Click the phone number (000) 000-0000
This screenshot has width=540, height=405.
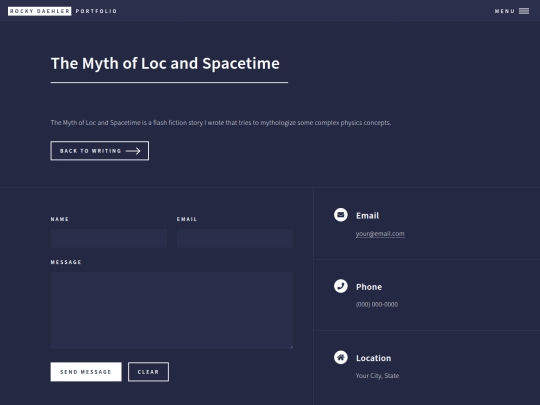(377, 304)
